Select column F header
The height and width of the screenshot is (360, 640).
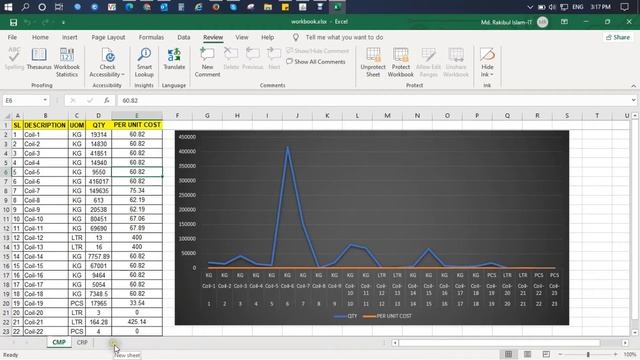tap(177, 116)
